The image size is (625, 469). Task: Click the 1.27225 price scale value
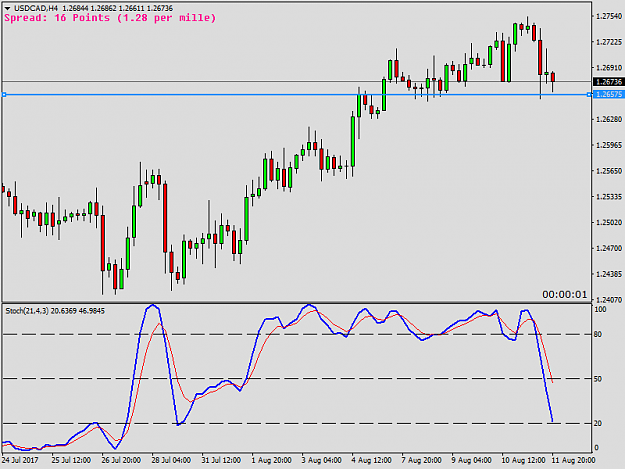[609, 42]
